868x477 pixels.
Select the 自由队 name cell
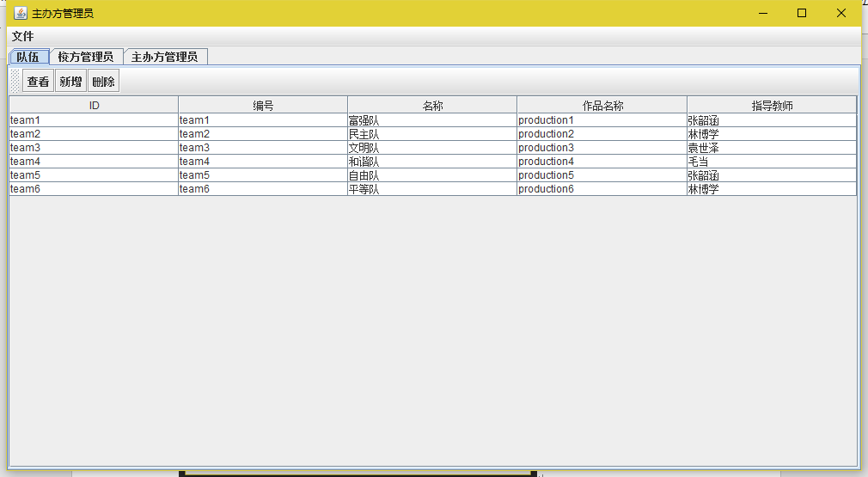432,175
